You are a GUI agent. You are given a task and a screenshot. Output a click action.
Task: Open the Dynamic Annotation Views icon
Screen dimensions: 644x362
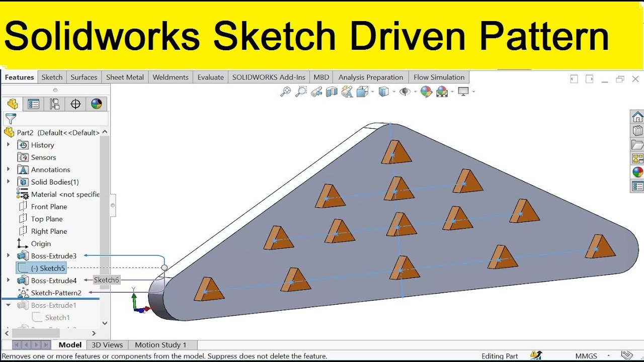(x=347, y=92)
